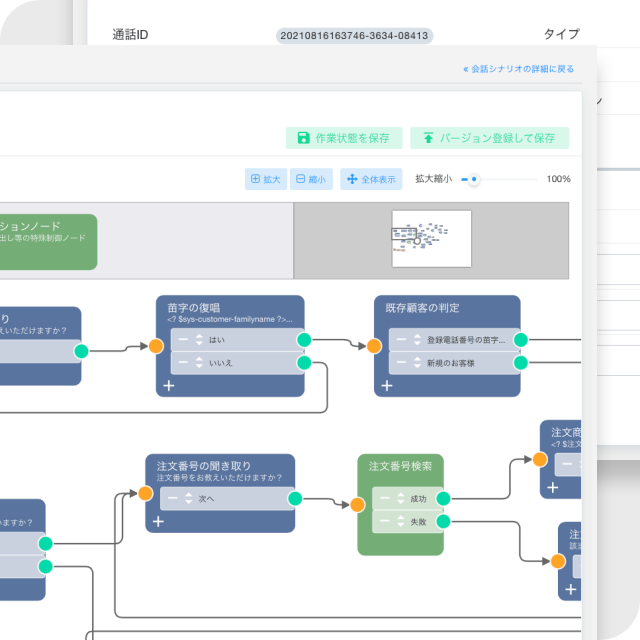
Task: Click reorder arrows on the 成功 option
Action: tap(399, 498)
